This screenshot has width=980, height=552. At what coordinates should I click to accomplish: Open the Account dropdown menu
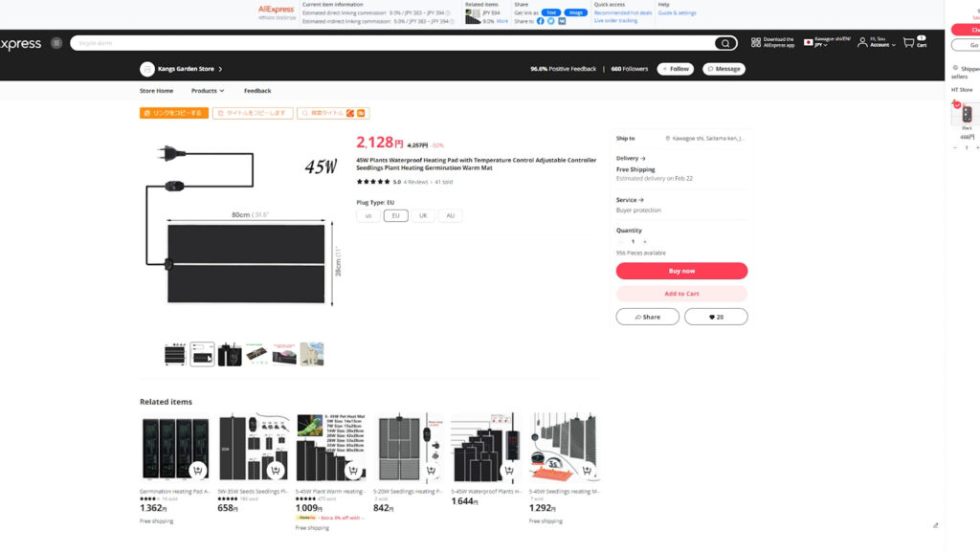[879, 43]
